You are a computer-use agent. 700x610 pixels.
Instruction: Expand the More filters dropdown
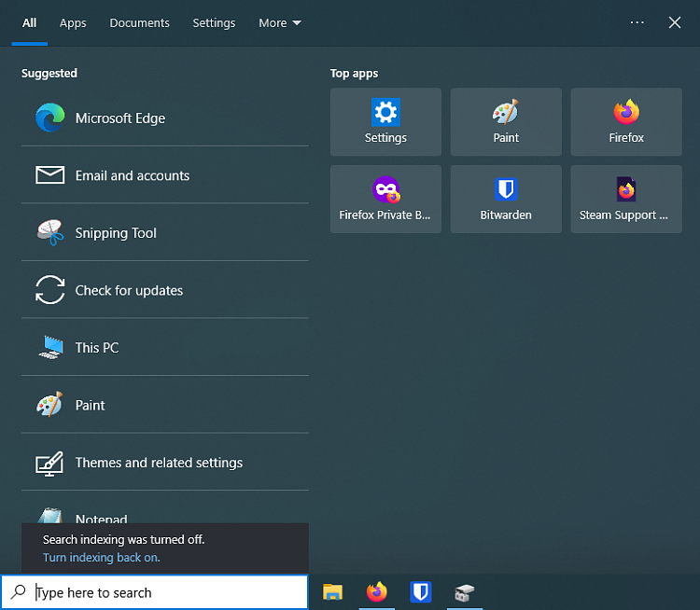[280, 22]
